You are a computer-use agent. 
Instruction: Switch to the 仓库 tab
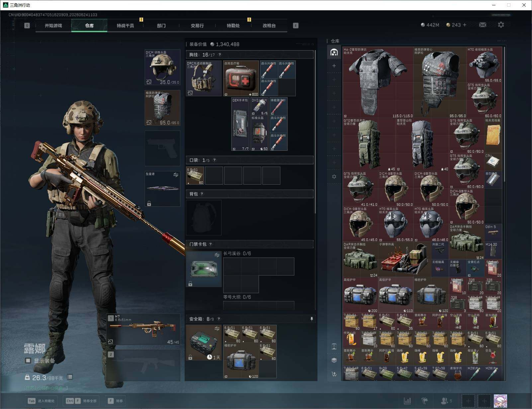coord(89,26)
